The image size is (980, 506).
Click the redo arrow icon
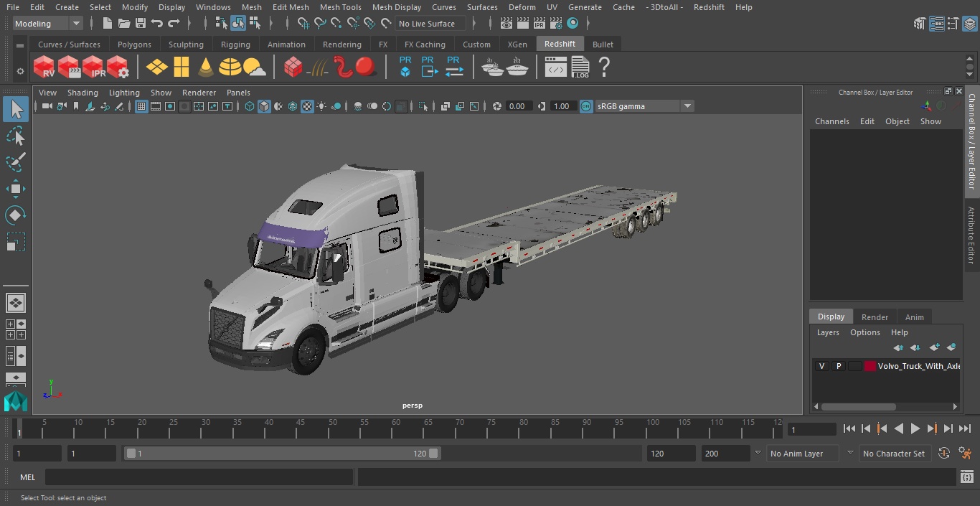[x=174, y=24]
